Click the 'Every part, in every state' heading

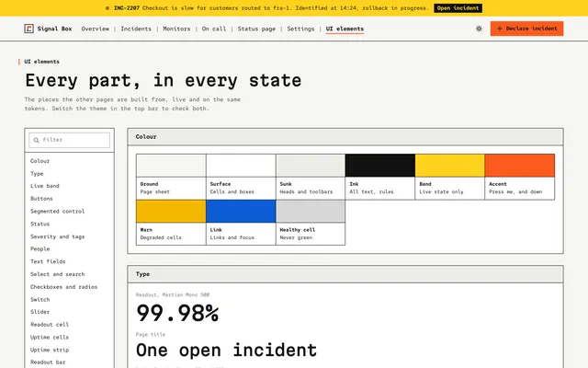(164, 80)
